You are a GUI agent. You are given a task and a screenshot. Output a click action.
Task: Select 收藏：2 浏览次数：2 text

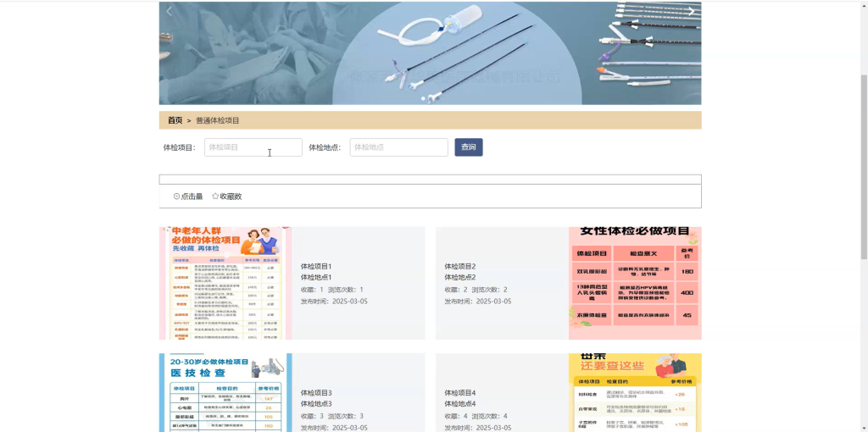pyautogui.click(x=476, y=290)
